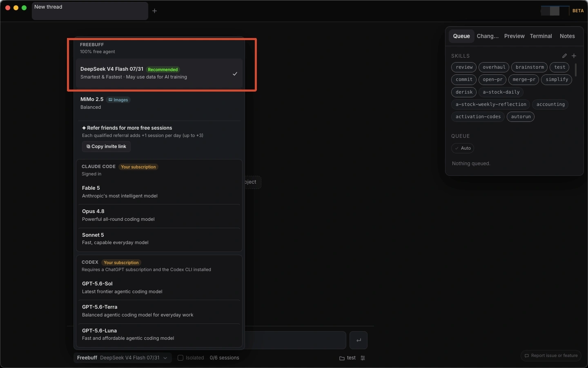Click the copy icon in Copy invite link

point(88,146)
